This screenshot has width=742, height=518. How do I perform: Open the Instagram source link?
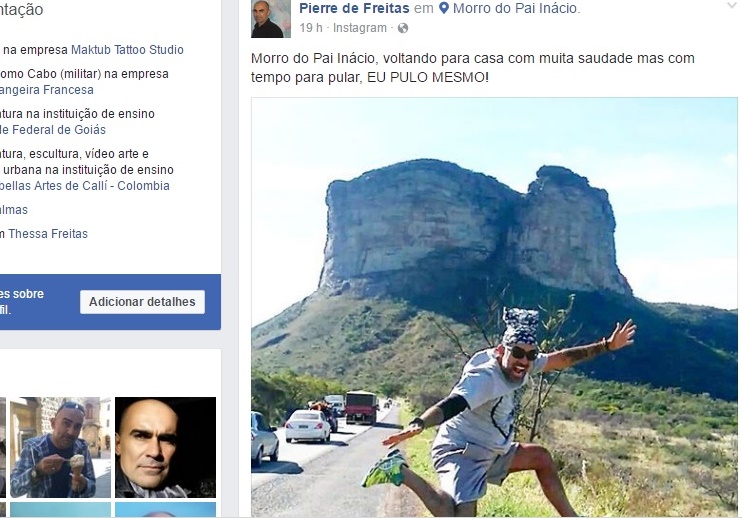[x=360, y=28]
